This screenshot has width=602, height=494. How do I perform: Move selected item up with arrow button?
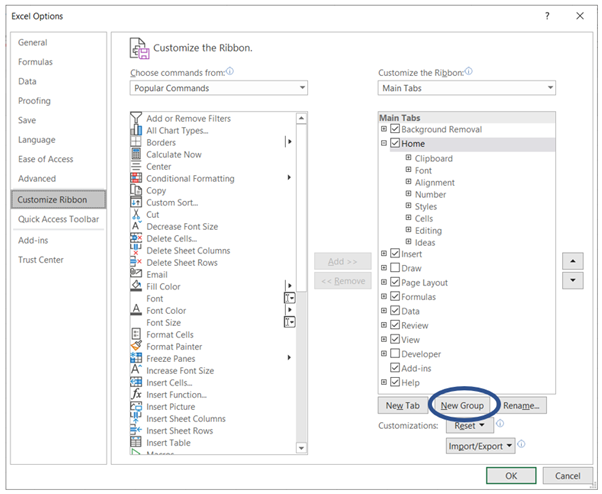(x=573, y=261)
